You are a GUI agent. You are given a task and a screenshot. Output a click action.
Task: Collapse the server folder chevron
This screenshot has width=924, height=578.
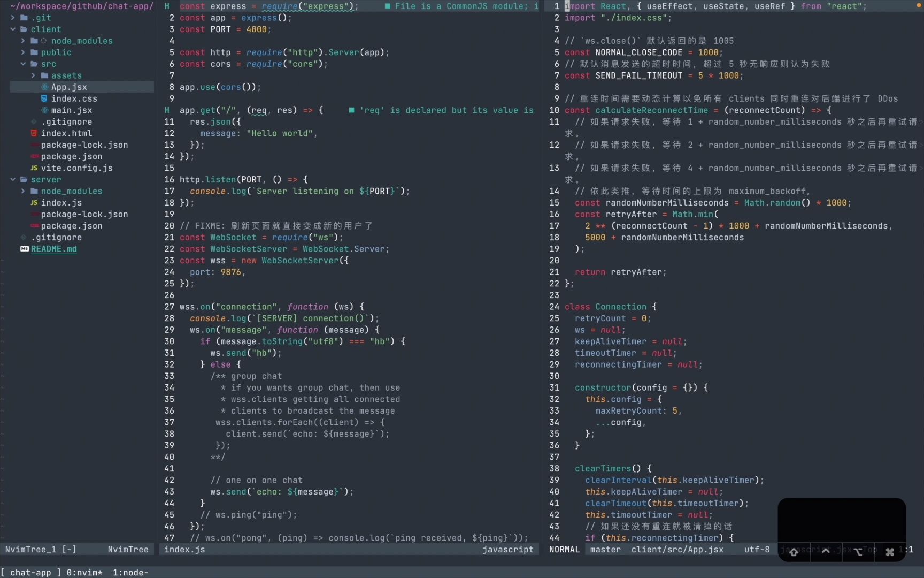click(13, 180)
